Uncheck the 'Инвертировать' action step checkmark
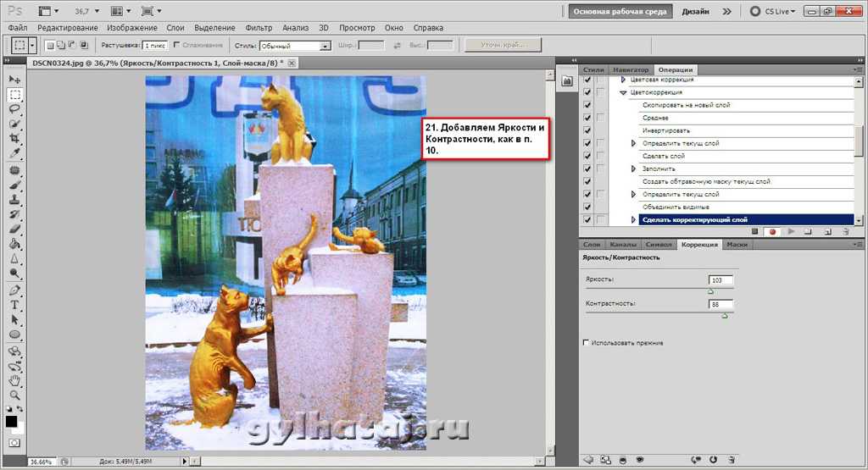This screenshot has width=868, height=470. (x=587, y=130)
